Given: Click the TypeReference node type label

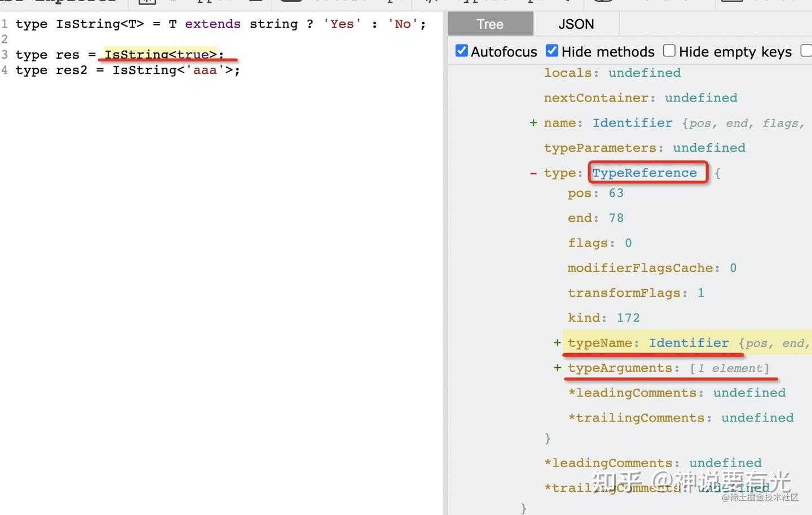Looking at the screenshot, I should tap(645, 173).
